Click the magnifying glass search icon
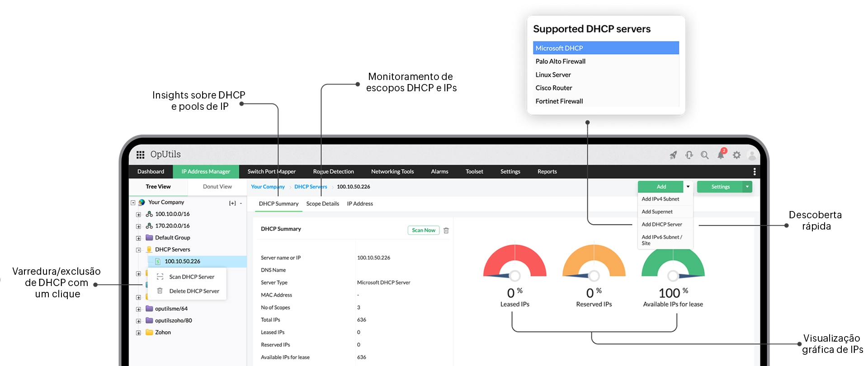The height and width of the screenshot is (366, 868). point(704,155)
